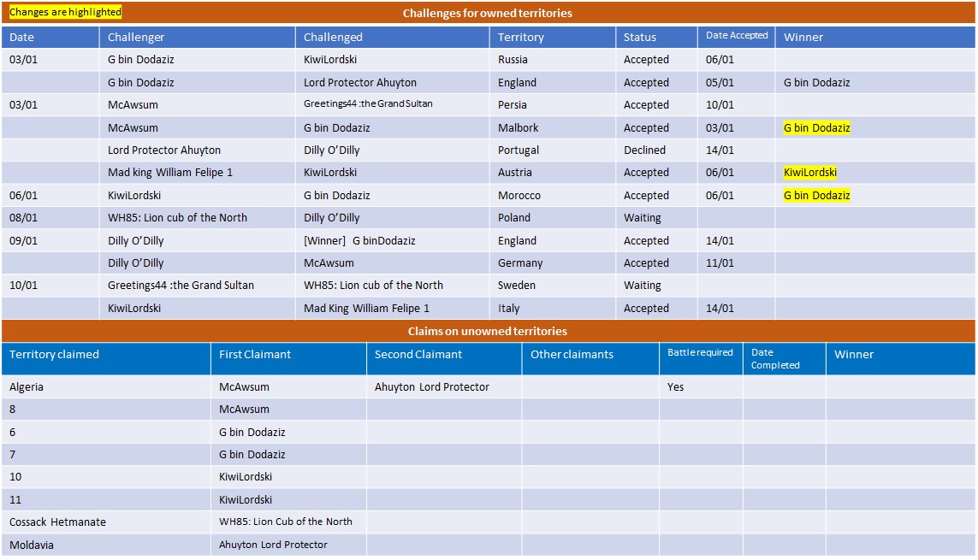Select the "Moldavia" territory cell
This screenshot has height=560, width=978.
pyautogui.click(x=31, y=545)
